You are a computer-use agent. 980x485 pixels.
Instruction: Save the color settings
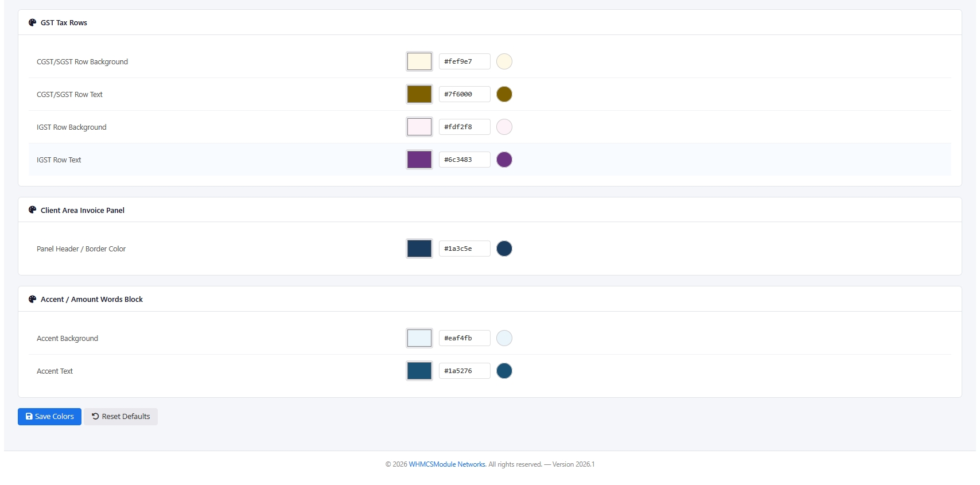pyautogui.click(x=49, y=417)
